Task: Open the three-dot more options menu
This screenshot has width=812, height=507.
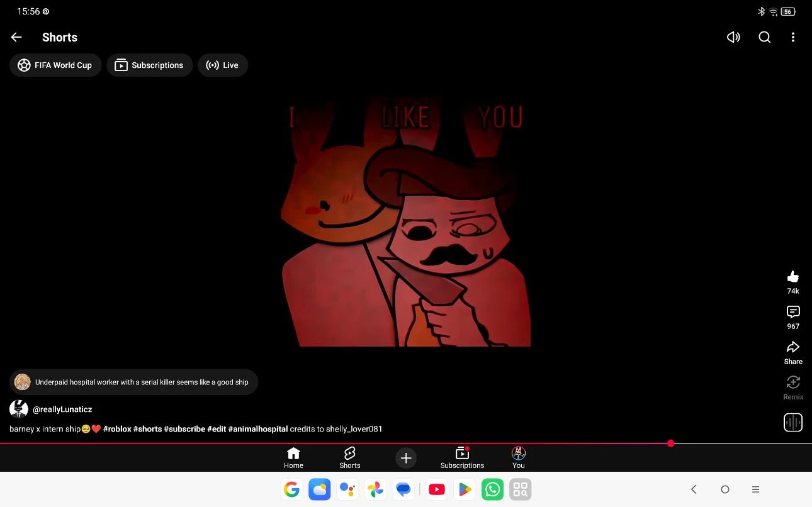Action: (792, 37)
